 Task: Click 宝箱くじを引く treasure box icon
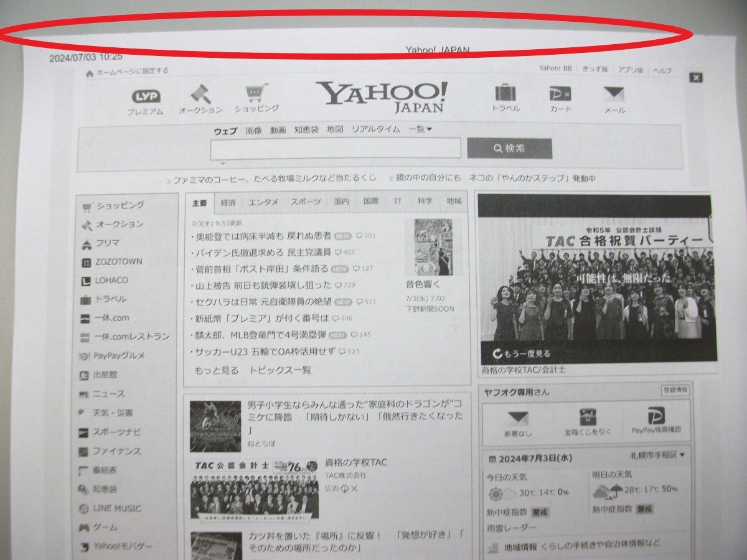coord(588,416)
